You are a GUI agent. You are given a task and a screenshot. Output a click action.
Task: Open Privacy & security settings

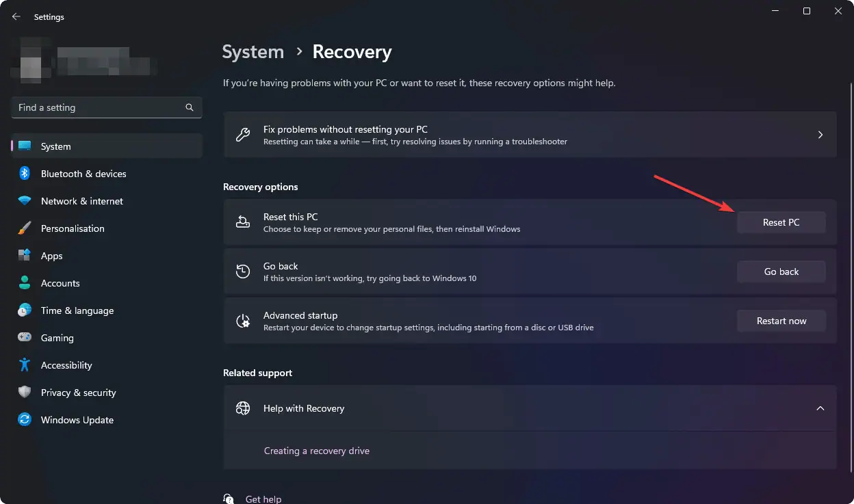click(107, 393)
